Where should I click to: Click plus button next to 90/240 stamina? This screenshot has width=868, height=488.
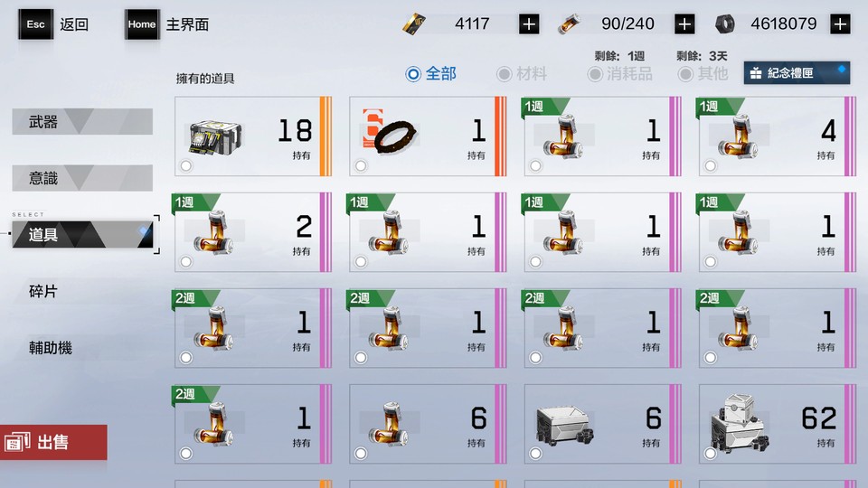click(x=684, y=23)
